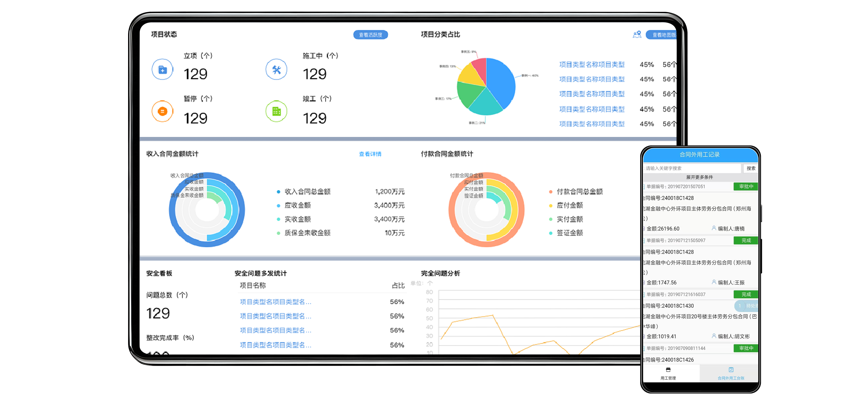Screen dimensions: 868x405
Task: Switch to 合同外用工台账 tab
Action: (730, 373)
